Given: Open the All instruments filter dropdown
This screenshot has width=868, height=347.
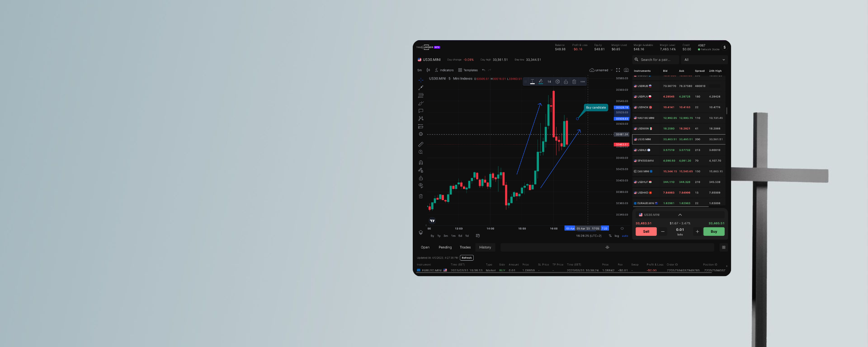Looking at the screenshot, I should click(704, 60).
